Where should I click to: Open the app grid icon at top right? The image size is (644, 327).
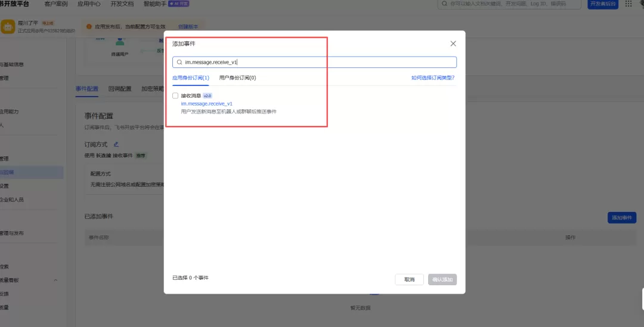pos(628,4)
